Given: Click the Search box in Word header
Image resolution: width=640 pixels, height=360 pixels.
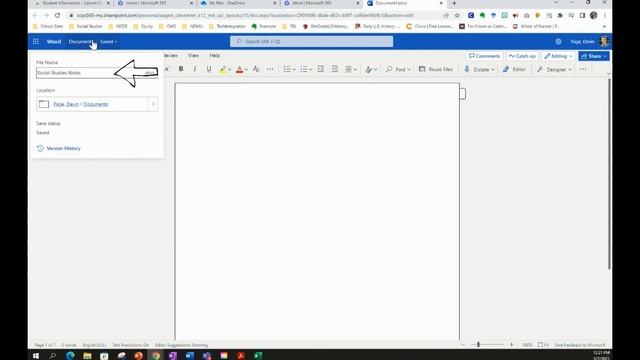Looking at the screenshot, I should pos(311,42).
